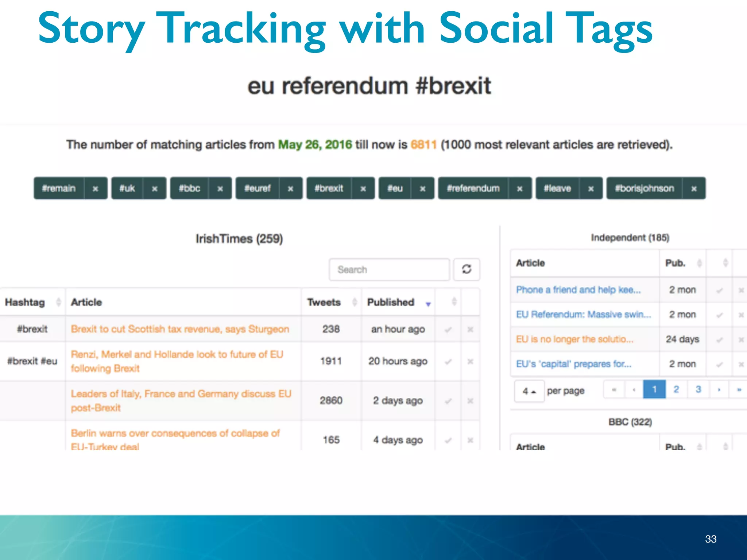This screenshot has height=560, width=747.
Task: Focus the IrishTimes Search field
Action: click(389, 269)
